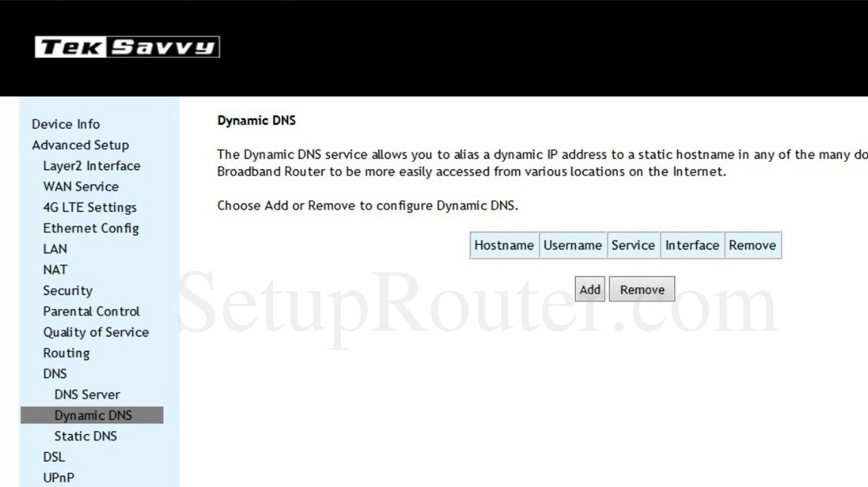Image resolution: width=868 pixels, height=487 pixels.
Task: Select Ethernet Config in sidebar
Action: point(90,228)
